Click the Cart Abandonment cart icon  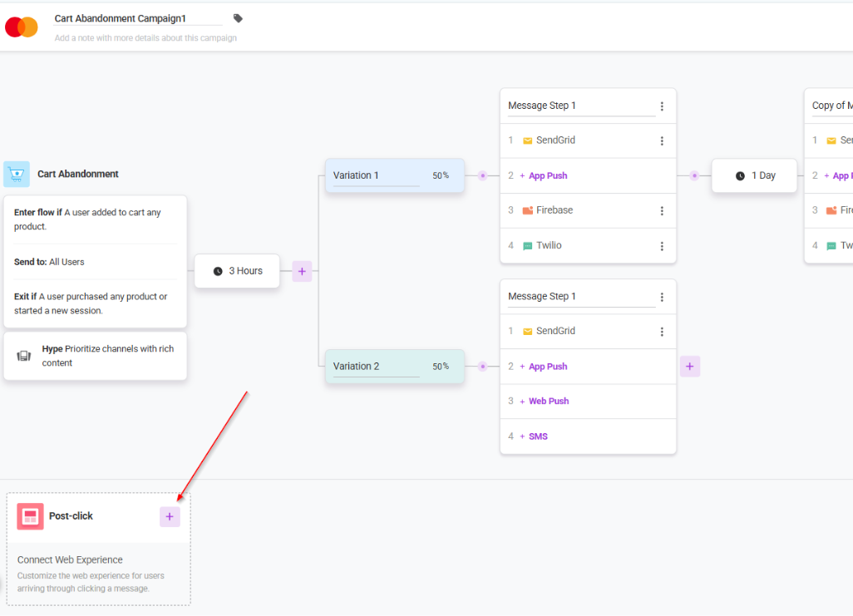coord(17,174)
